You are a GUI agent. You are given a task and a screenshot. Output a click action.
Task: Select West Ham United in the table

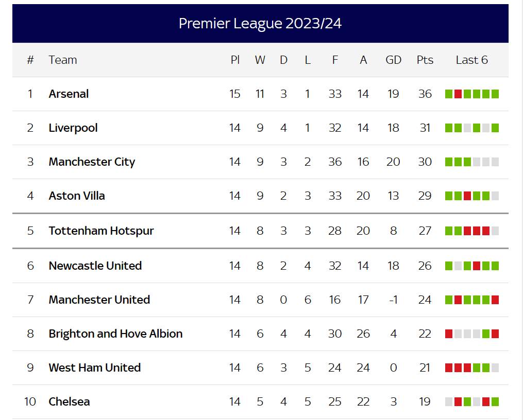point(94,367)
